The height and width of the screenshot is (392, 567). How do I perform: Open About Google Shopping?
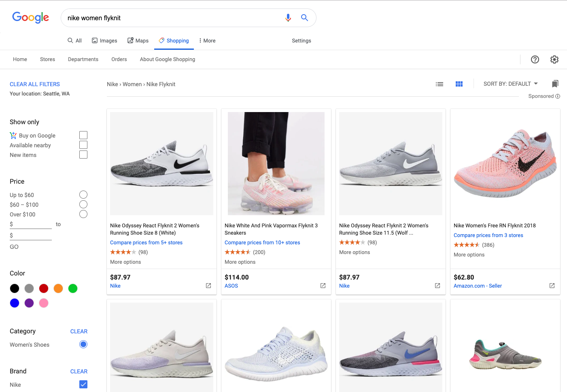click(168, 59)
